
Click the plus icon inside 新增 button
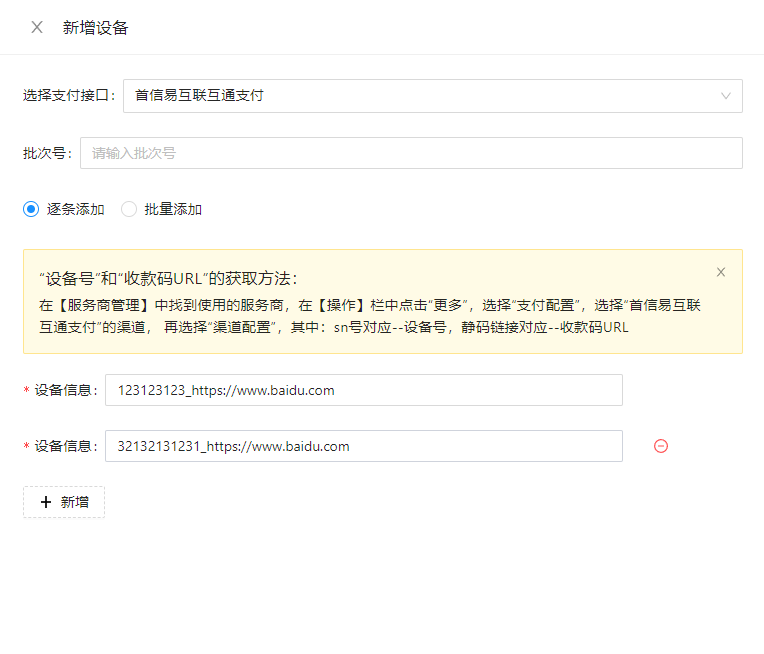click(46, 502)
